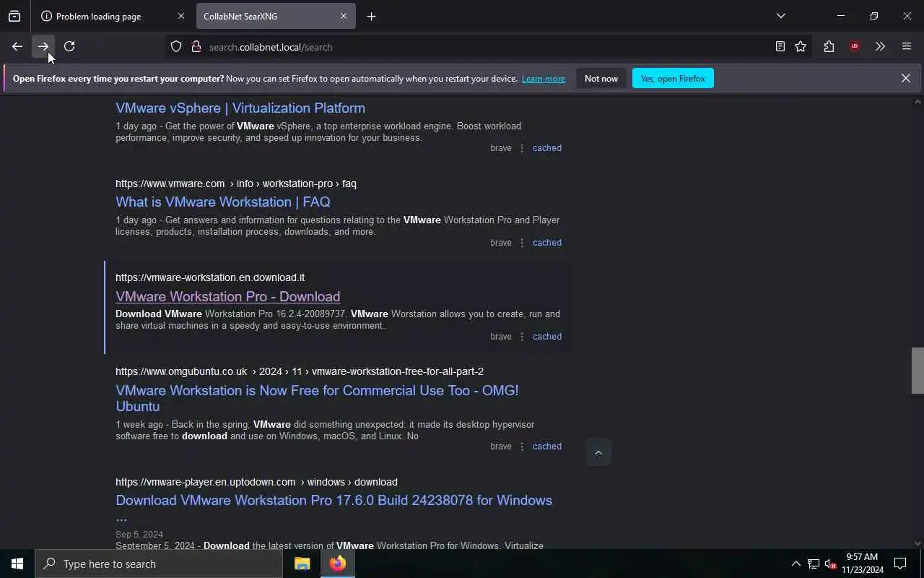Image resolution: width=924 pixels, height=578 pixels.
Task: Open What is VMware Workstation FAQ
Action: (x=223, y=202)
